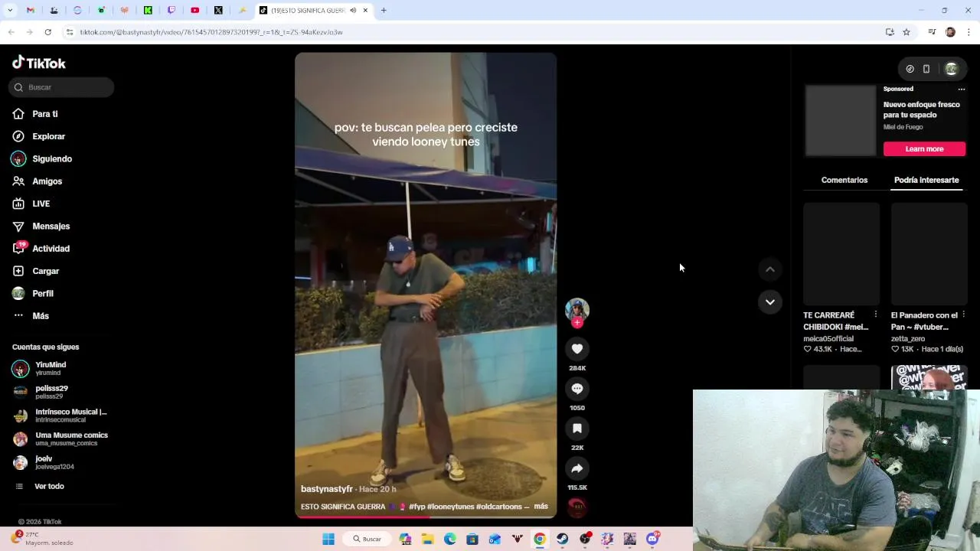The width and height of the screenshot is (980, 551).
Task: Open the browser tab search dropdown
Action: point(9,10)
